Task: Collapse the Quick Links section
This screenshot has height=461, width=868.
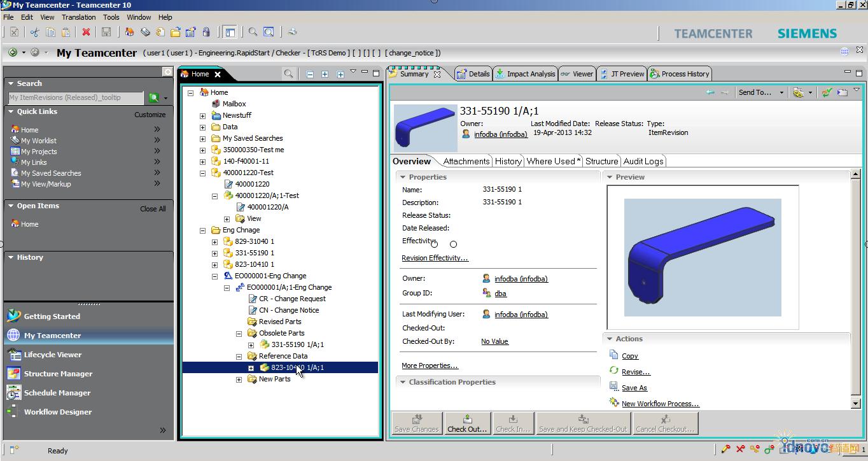Action: (11, 111)
